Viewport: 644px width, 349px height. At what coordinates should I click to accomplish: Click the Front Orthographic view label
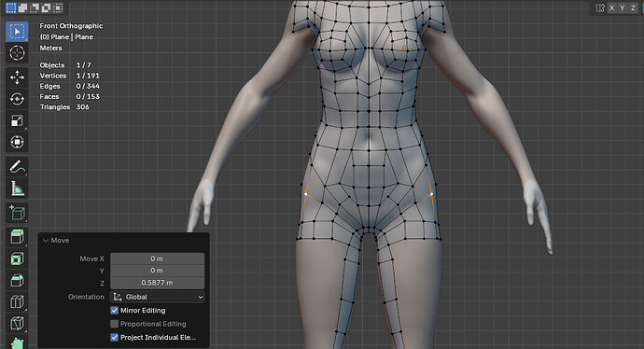pyautogui.click(x=71, y=26)
